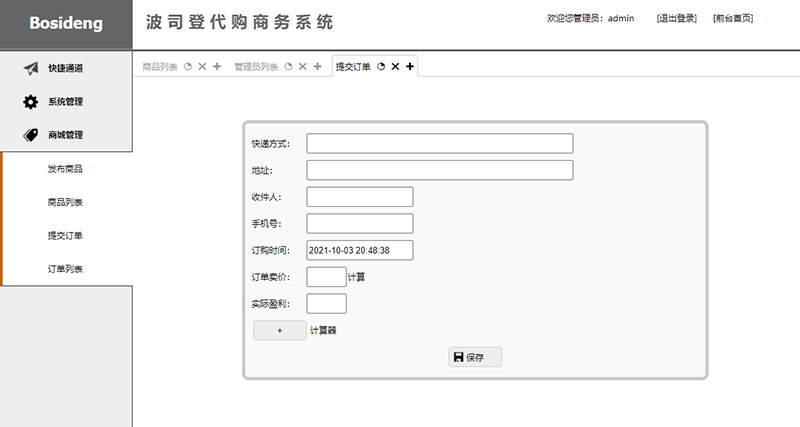
Task: Click the plus icon on 管理员列表 tab
Action: tap(317, 67)
